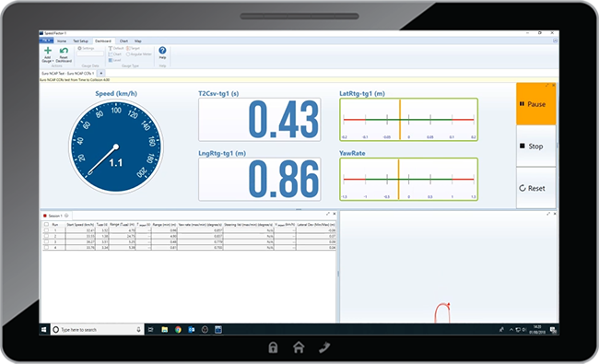The height and width of the screenshot is (364, 599).
Task: Pause the running test
Action: (x=536, y=104)
